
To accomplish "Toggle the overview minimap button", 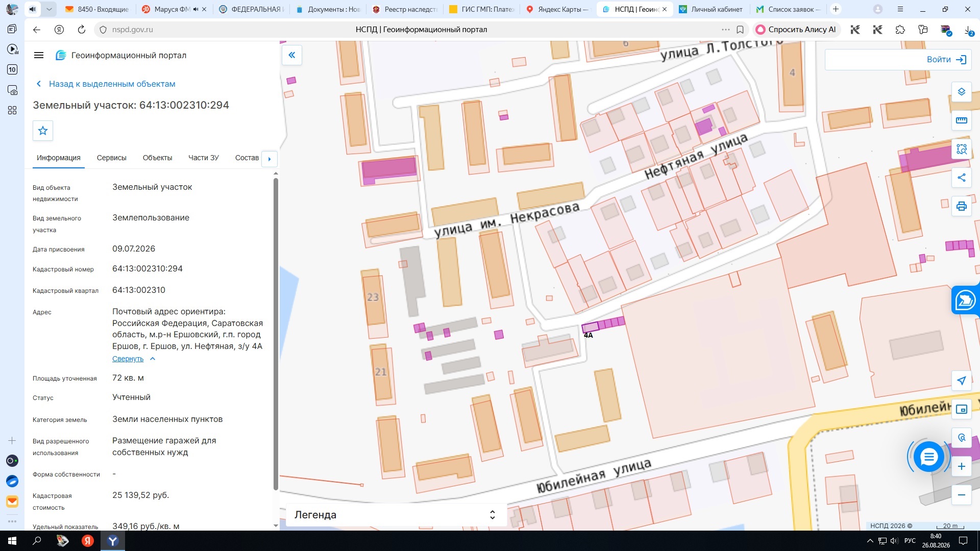I will [962, 409].
